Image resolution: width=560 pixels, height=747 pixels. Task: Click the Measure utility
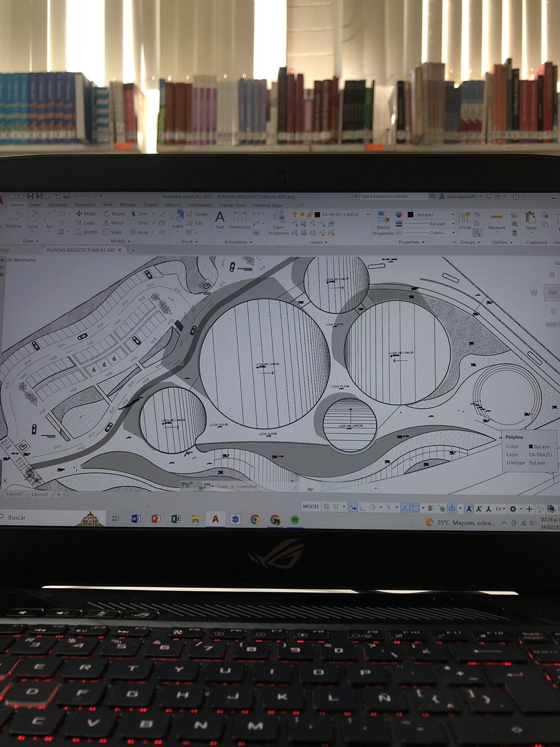pos(497,220)
